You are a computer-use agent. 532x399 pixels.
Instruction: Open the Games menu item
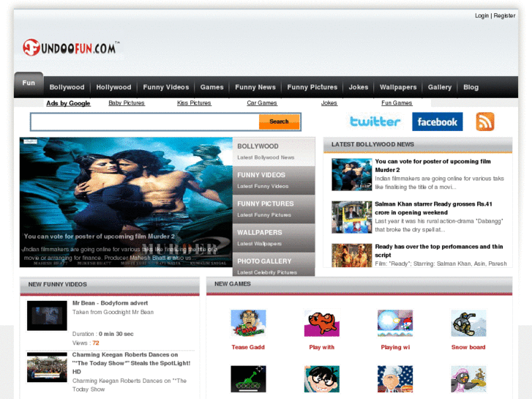tap(211, 87)
